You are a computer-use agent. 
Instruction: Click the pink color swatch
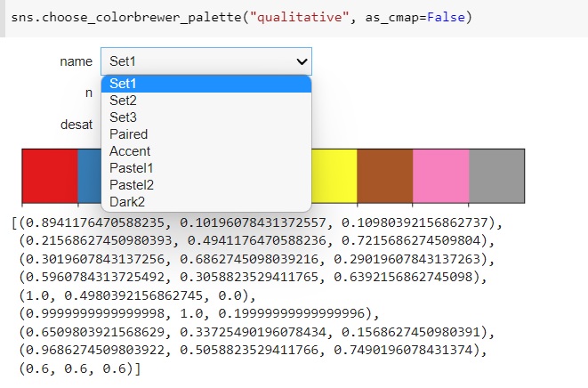coord(440,176)
